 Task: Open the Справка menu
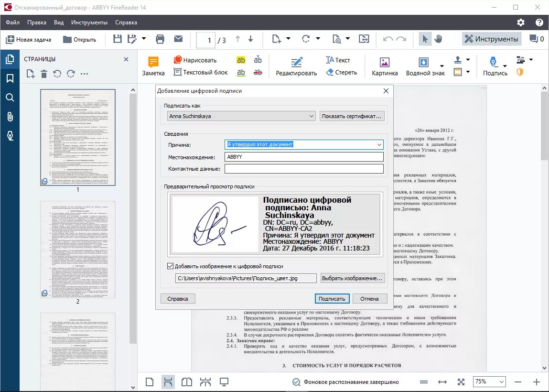[126, 22]
